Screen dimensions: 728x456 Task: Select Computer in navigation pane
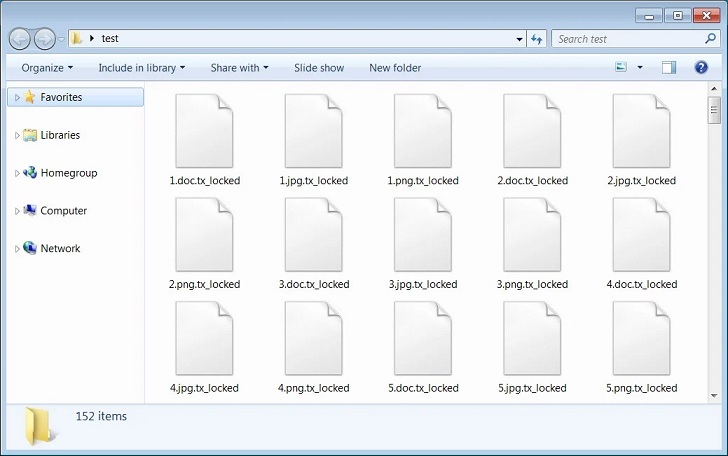click(64, 210)
